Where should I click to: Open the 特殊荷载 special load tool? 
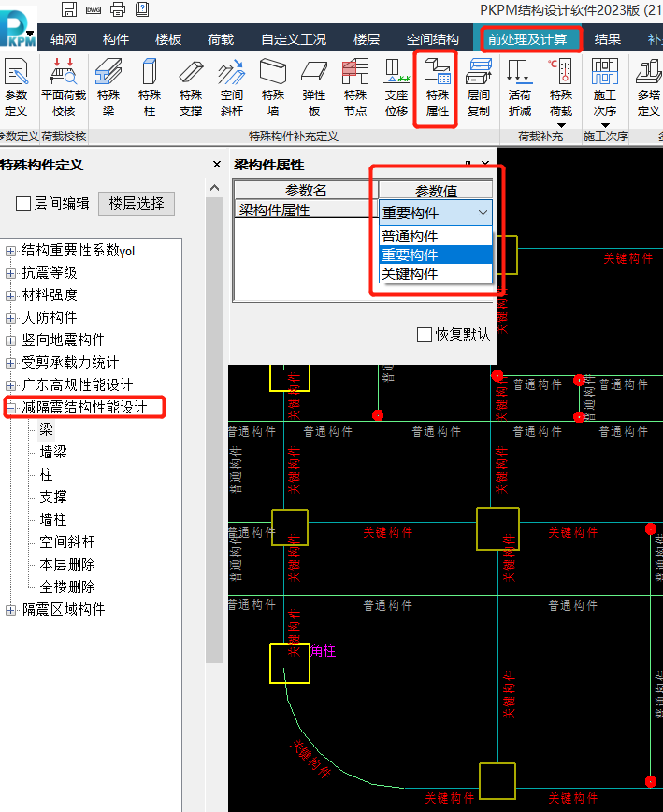coord(561,88)
